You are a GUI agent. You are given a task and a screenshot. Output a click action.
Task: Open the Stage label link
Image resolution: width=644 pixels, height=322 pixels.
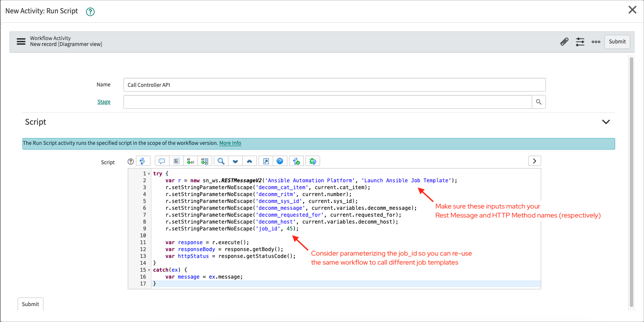[104, 102]
